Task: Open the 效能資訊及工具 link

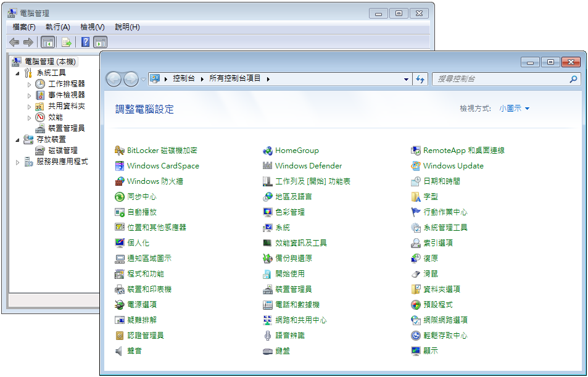Action: [x=300, y=243]
